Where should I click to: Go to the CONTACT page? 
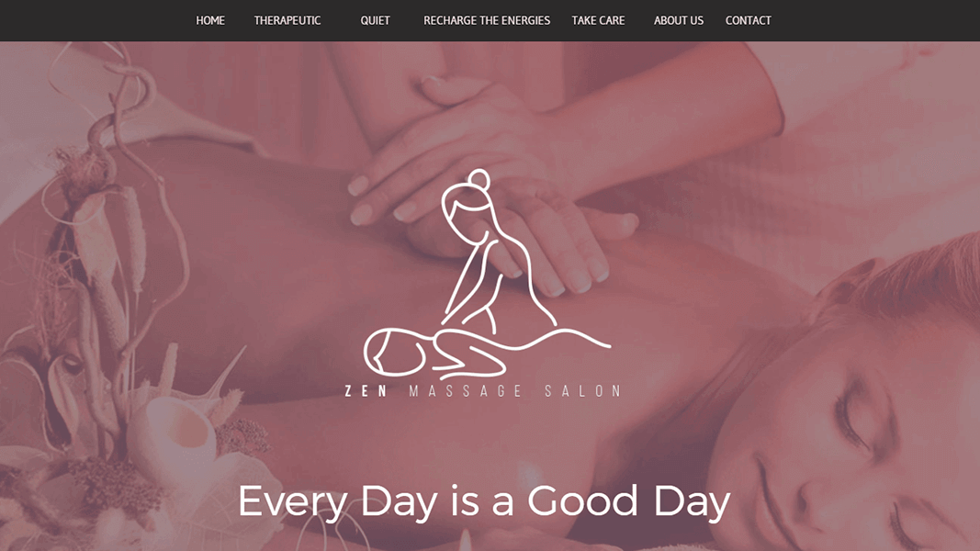(x=749, y=20)
